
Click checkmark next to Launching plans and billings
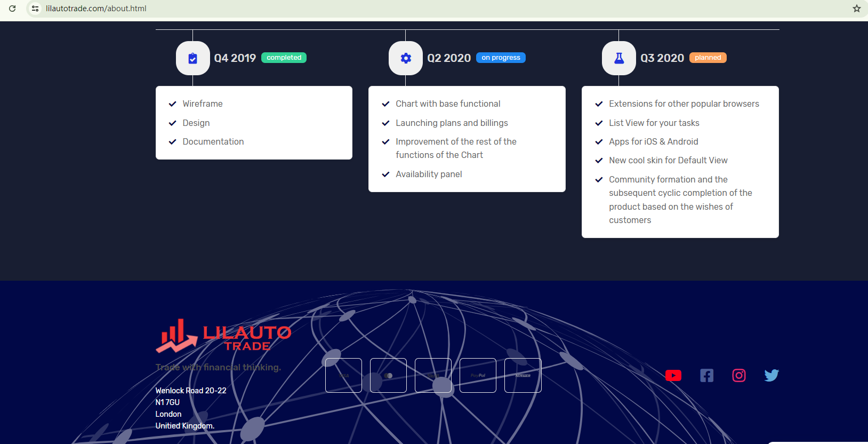(385, 123)
